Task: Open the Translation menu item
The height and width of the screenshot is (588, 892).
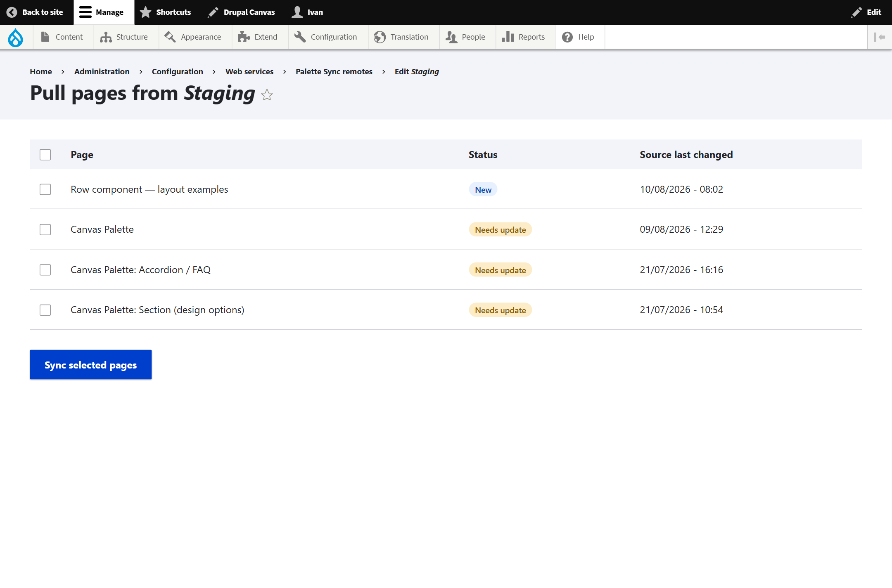Action: pyautogui.click(x=404, y=37)
